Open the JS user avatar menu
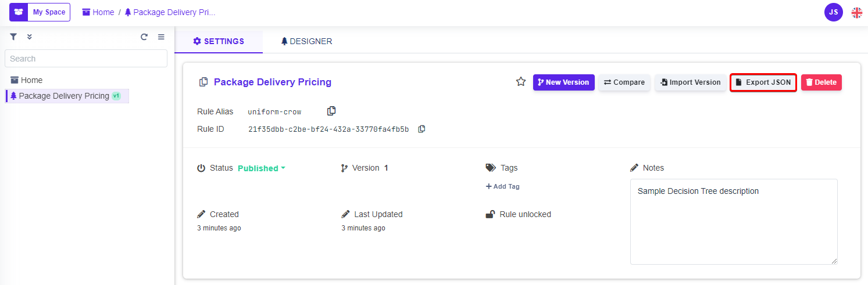The height and width of the screenshot is (285, 868). coord(833,12)
